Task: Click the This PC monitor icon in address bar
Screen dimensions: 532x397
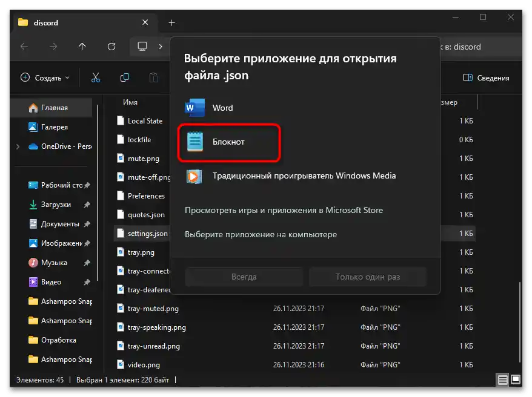Action: [x=142, y=47]
